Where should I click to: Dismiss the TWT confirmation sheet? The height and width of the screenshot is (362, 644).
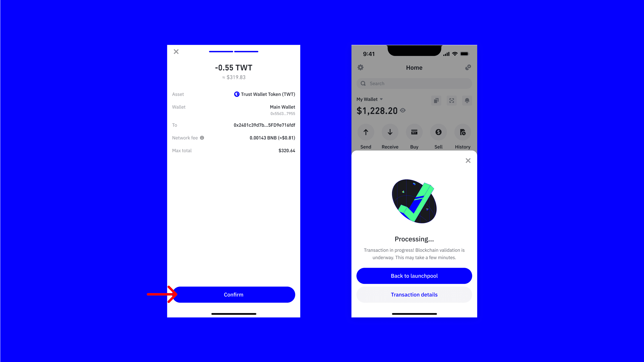(176, 52)
